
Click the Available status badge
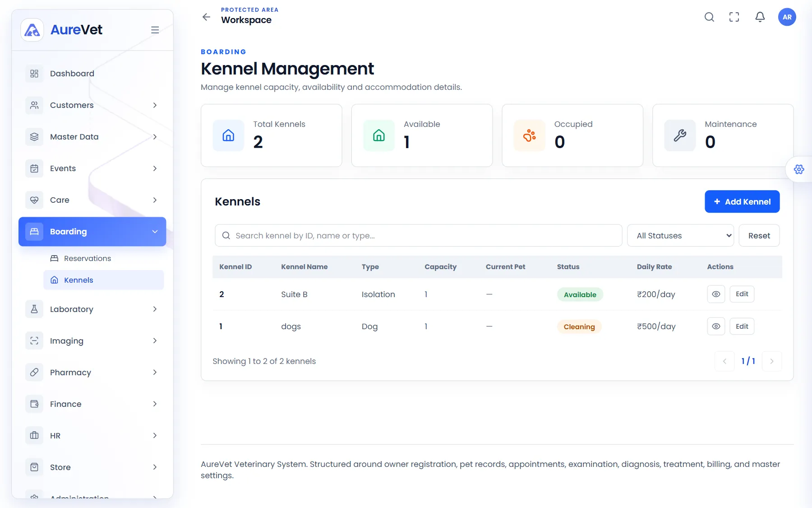tap(580, 294)
